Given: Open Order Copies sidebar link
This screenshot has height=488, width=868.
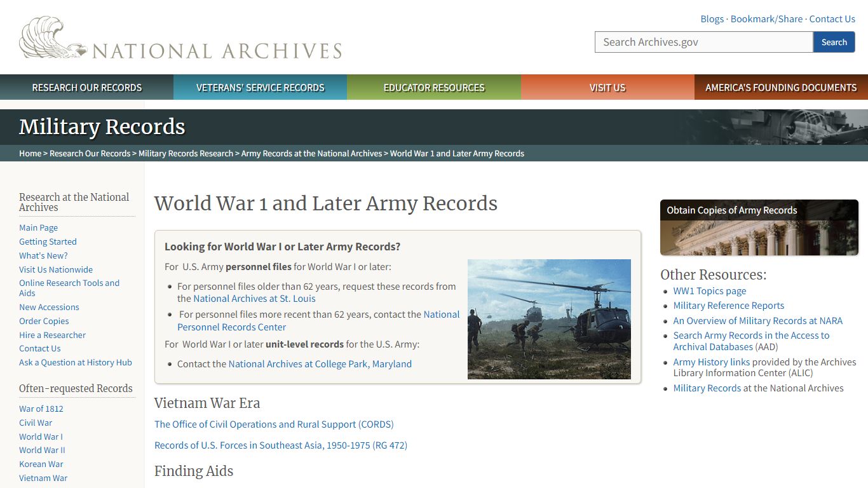Looking at the screenshot, I should [44, 321].
